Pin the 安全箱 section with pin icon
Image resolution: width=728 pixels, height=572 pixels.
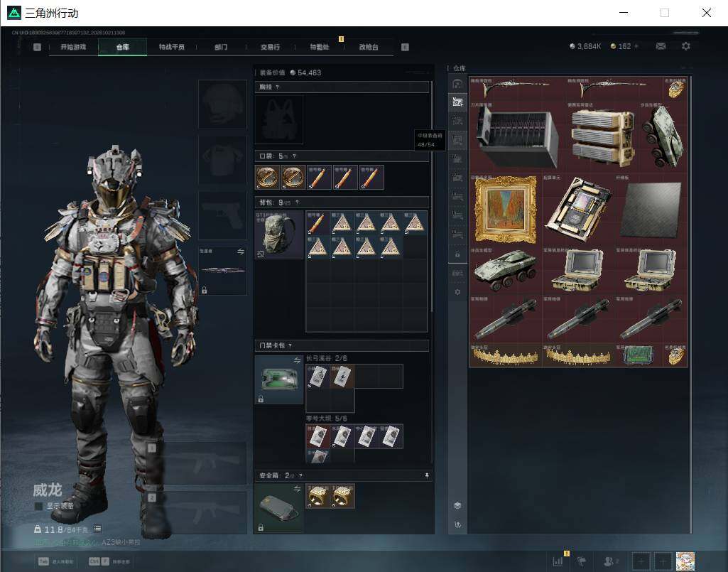[427, 476]
